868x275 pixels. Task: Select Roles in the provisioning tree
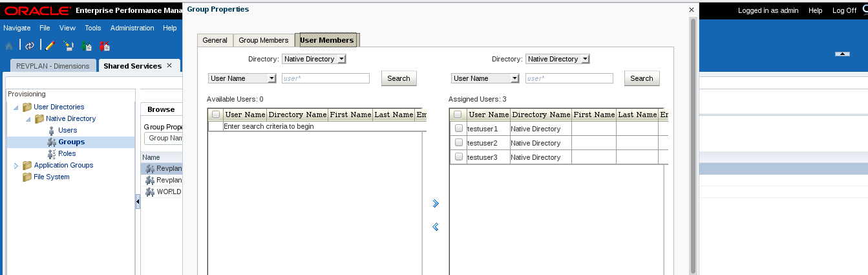(x=67, y=153)
